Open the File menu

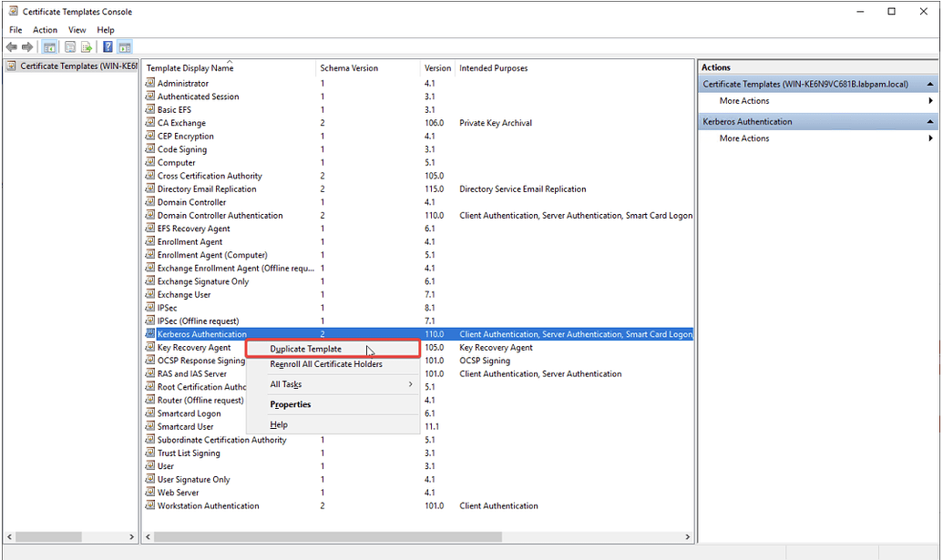(x=15, y=29)
